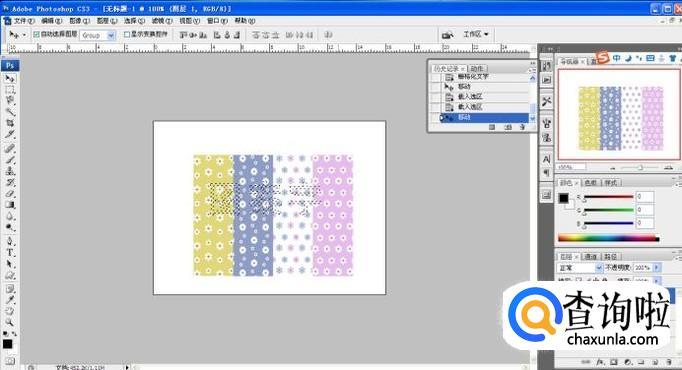Select the Rectangular Marquee tool
682x370 pixels.
tap(10, 90)
